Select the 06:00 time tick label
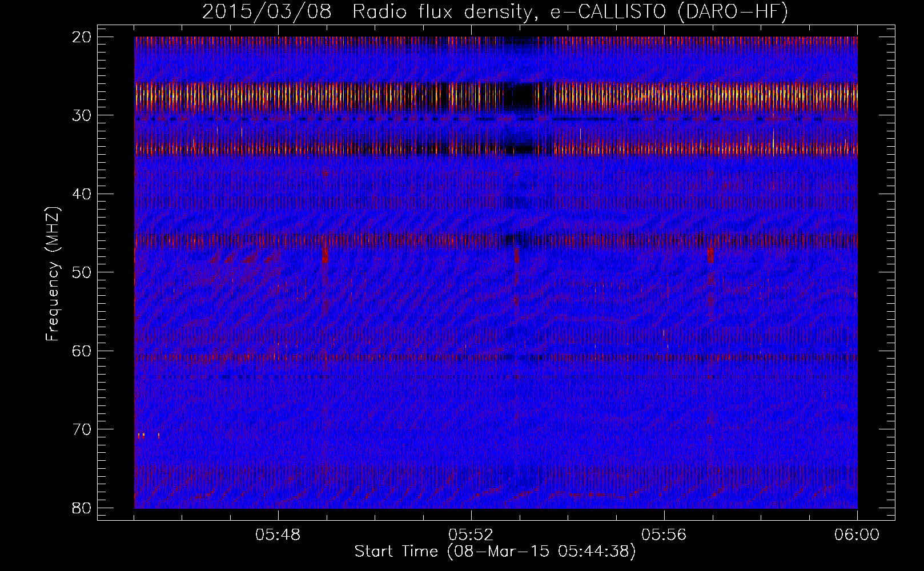Screen dimensions: 924x571 pyautogui.click(x=857, y=535)
